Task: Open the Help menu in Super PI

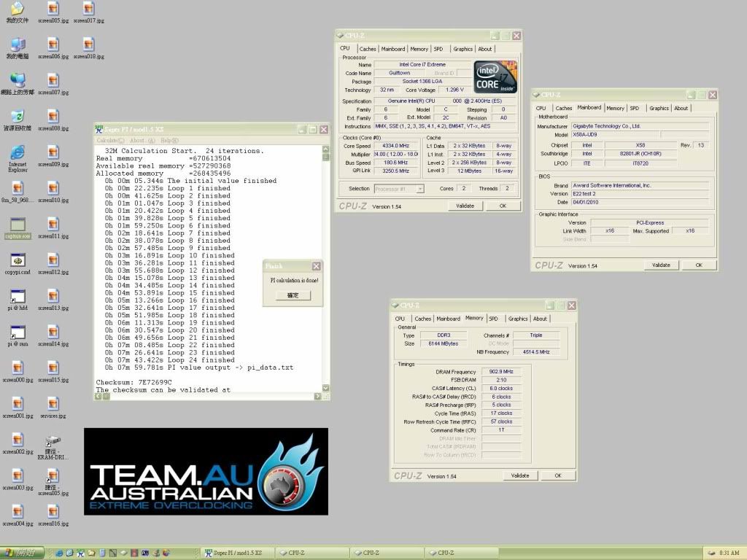Action: 169,141
